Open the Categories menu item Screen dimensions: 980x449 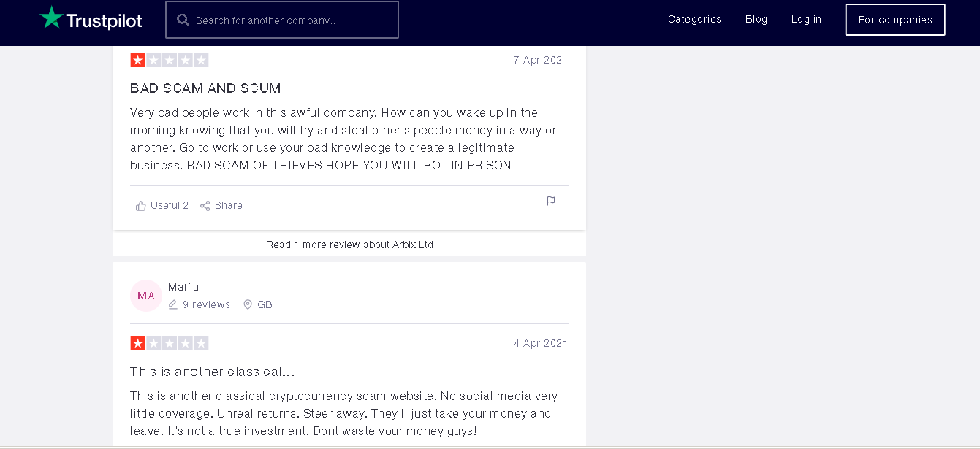click(x=694, y=20)
